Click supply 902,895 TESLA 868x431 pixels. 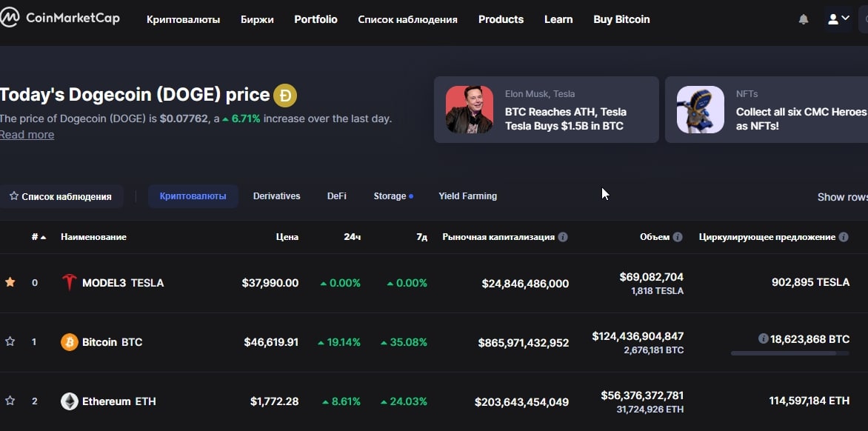point(810,282)
